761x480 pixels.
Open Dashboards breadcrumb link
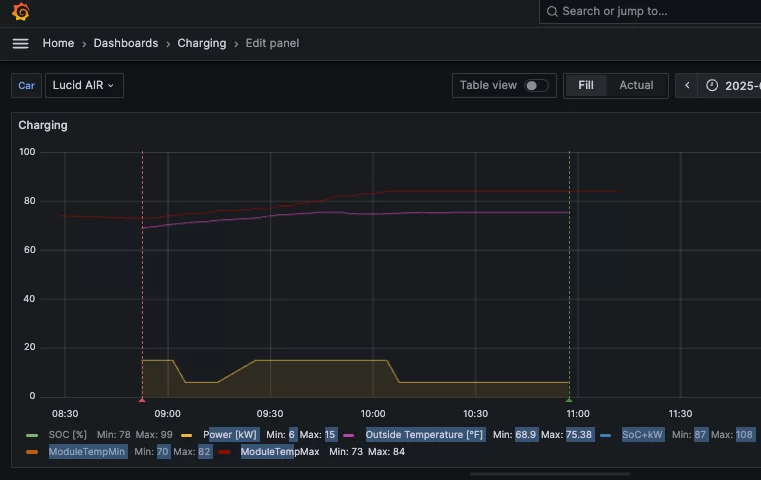126,43
